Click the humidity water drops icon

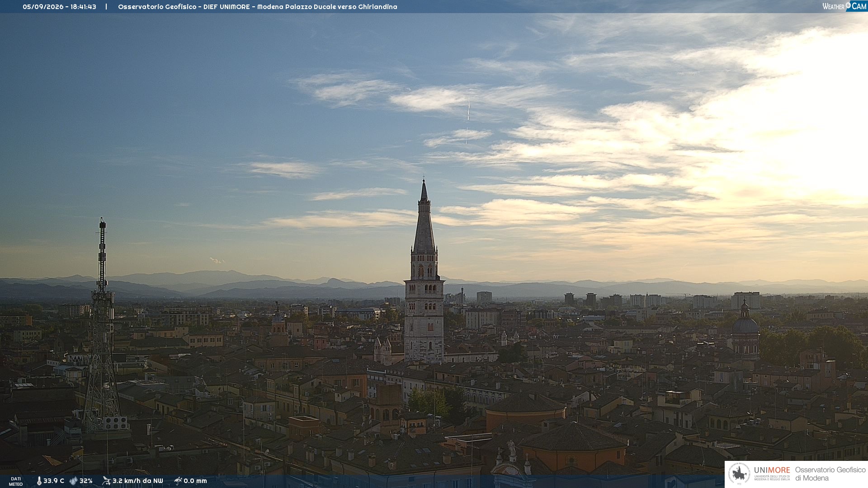click(73, 481)
